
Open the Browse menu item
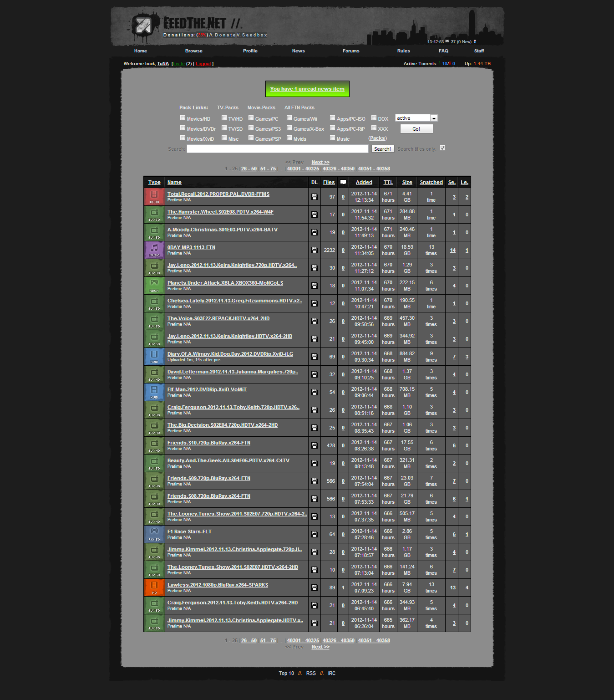194,51
